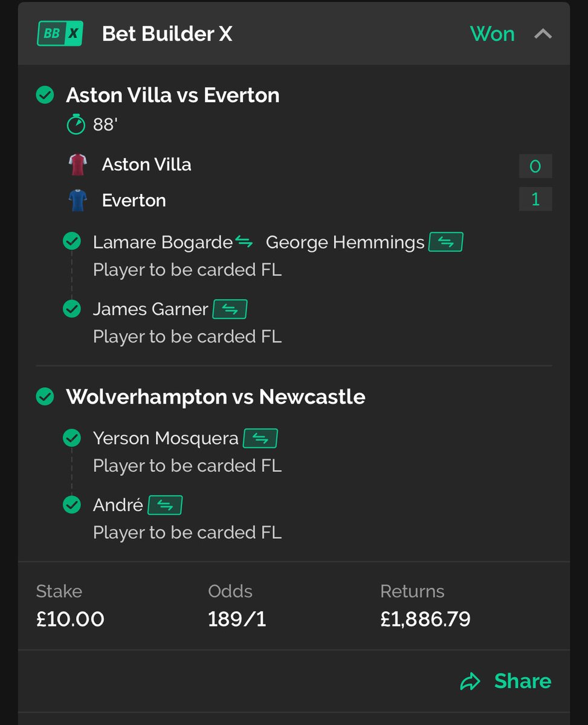588x725 pixels.
Task: Click the green tick for Wolverhampton vs Newcastle
Action: point(45,397)
